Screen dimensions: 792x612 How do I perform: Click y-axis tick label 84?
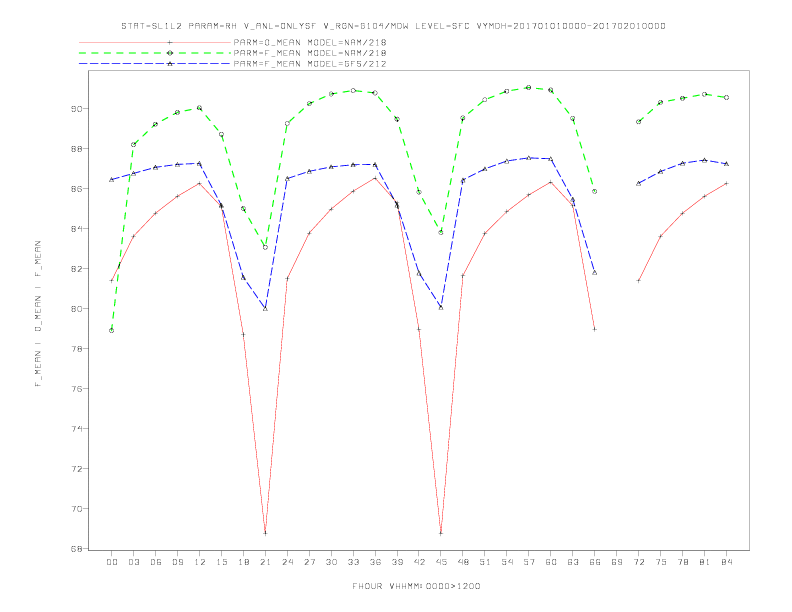(76, 229)
